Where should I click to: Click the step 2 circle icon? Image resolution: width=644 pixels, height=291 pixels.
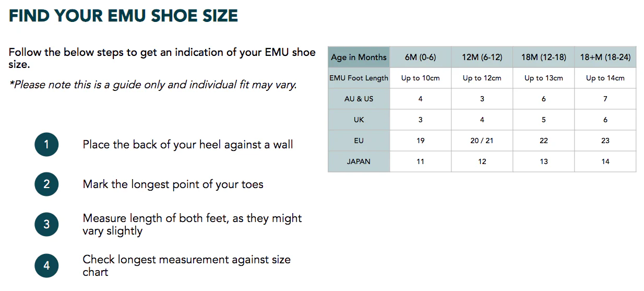point(46,184)
